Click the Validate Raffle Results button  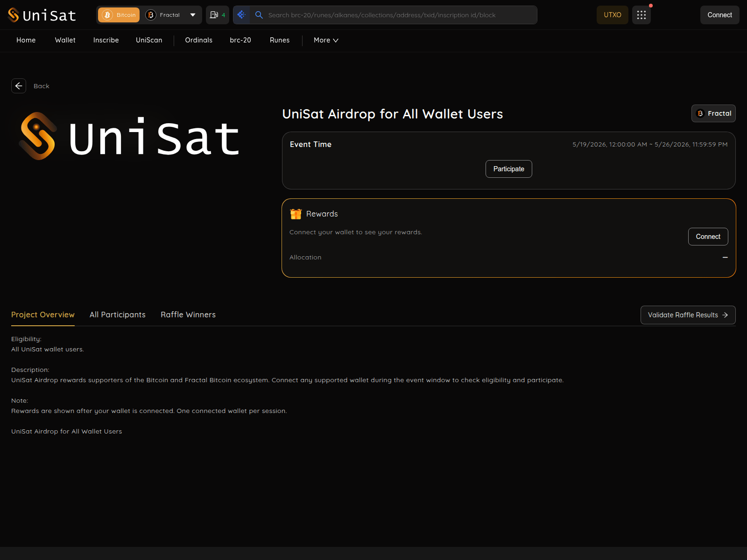pyautogui.click(x=688, y=315)
